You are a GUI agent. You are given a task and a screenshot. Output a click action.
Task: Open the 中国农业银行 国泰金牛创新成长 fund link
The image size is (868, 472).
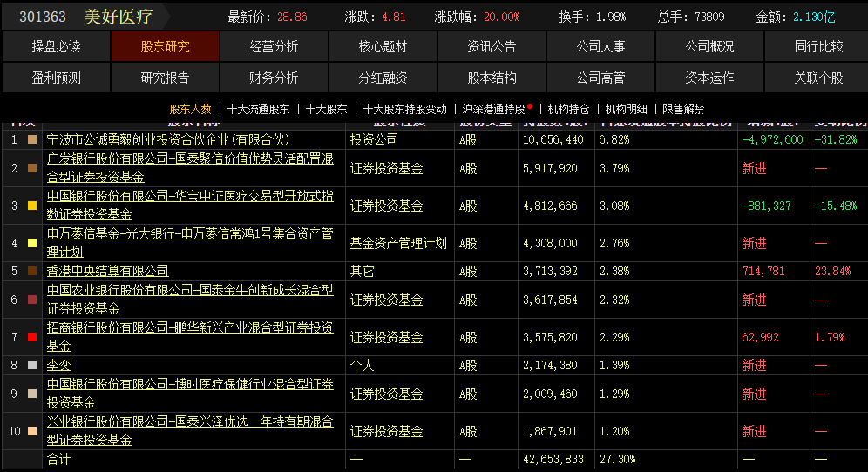[x=191, y=300]
